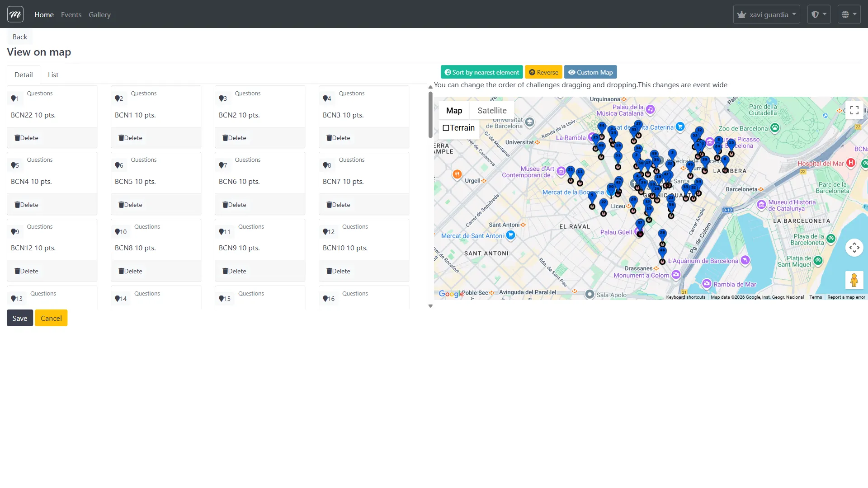Click marker icon of challenge 4

[325, 99]
